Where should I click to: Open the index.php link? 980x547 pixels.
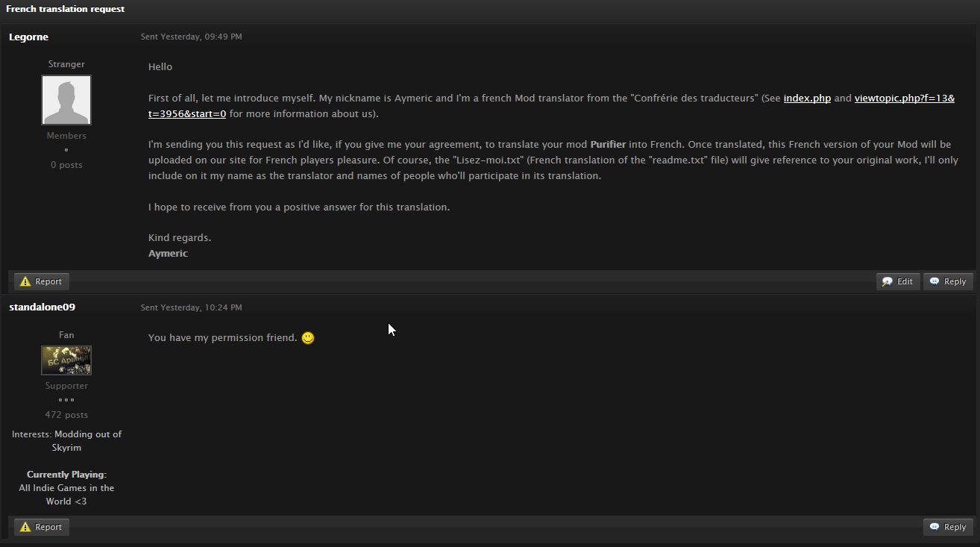click(x=806, y=98)
